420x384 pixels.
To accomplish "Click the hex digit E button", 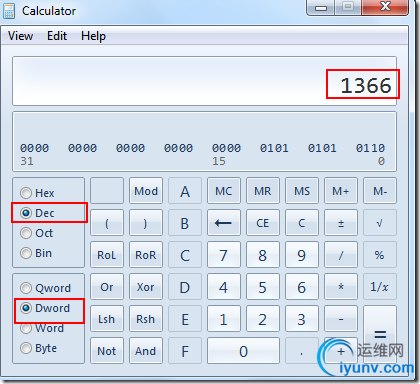I will tap(185, 319).
